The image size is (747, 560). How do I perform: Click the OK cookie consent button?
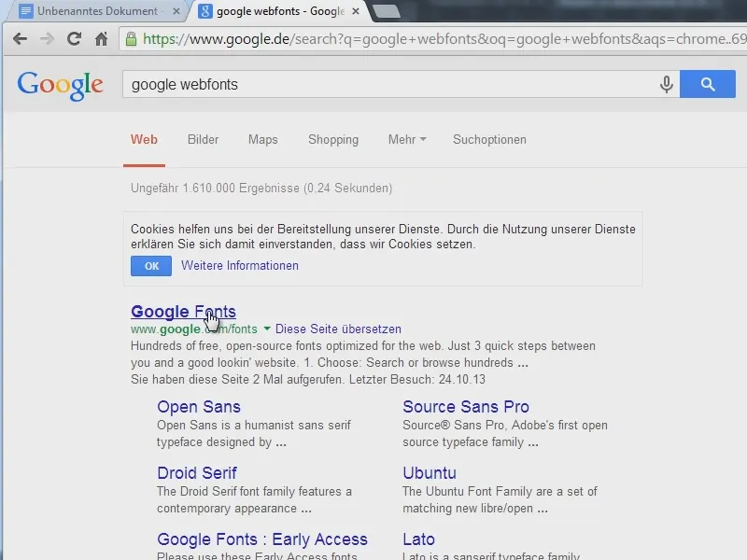(x=151, y=266)
